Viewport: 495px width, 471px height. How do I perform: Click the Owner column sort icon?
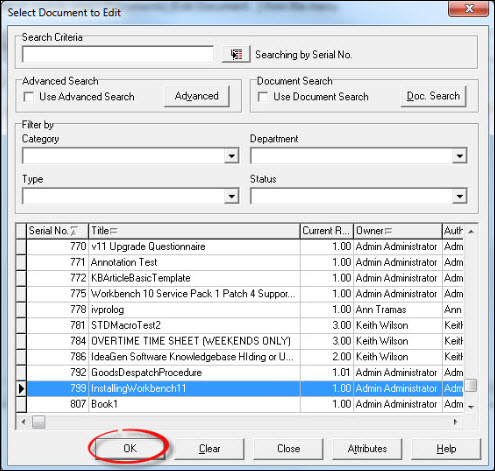point(388,231)
